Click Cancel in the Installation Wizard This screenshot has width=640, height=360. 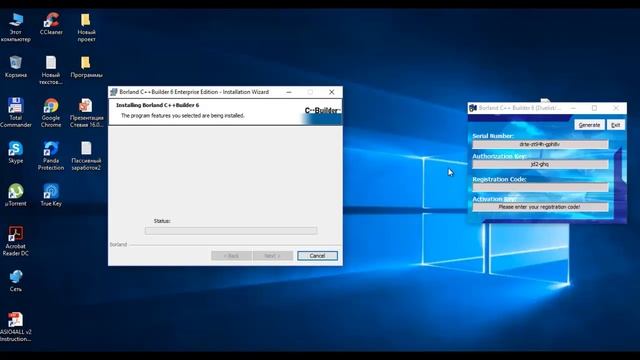pyautogui.click(x=317, y=256)
